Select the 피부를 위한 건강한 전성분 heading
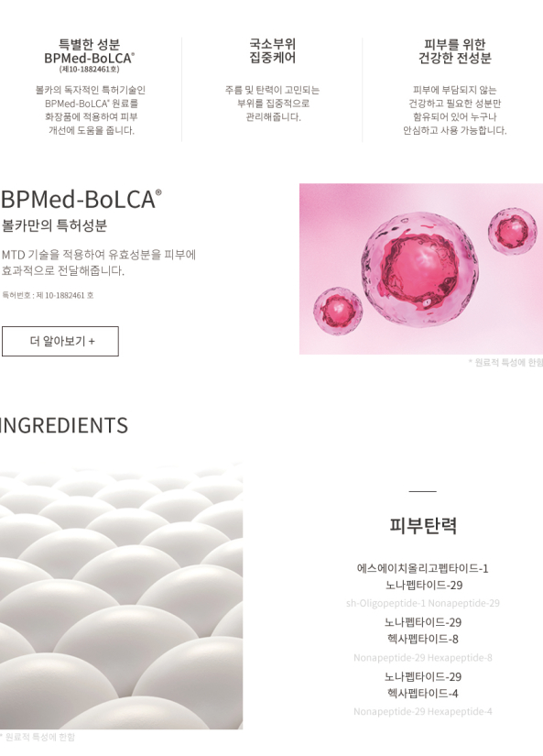 (x=455, y=51)
